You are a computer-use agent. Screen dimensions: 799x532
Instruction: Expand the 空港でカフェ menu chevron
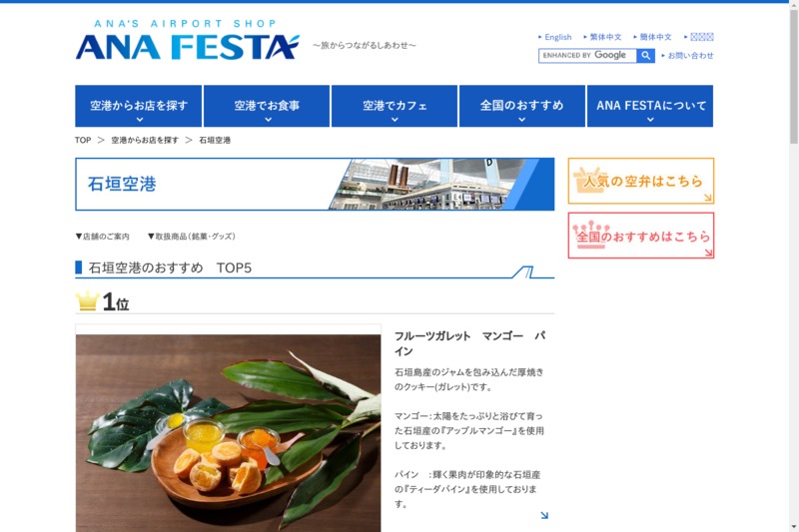tap(395, 120)
